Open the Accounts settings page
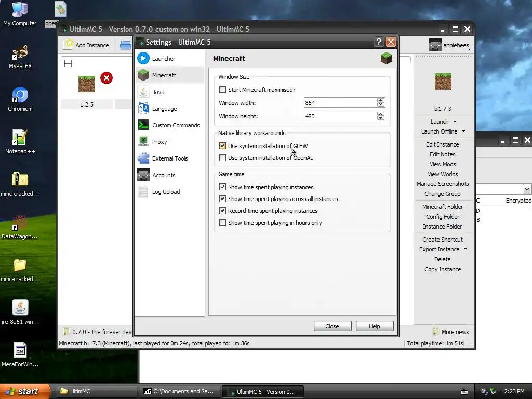The width and height of the screenshot is (532, 399). point(170,175)
